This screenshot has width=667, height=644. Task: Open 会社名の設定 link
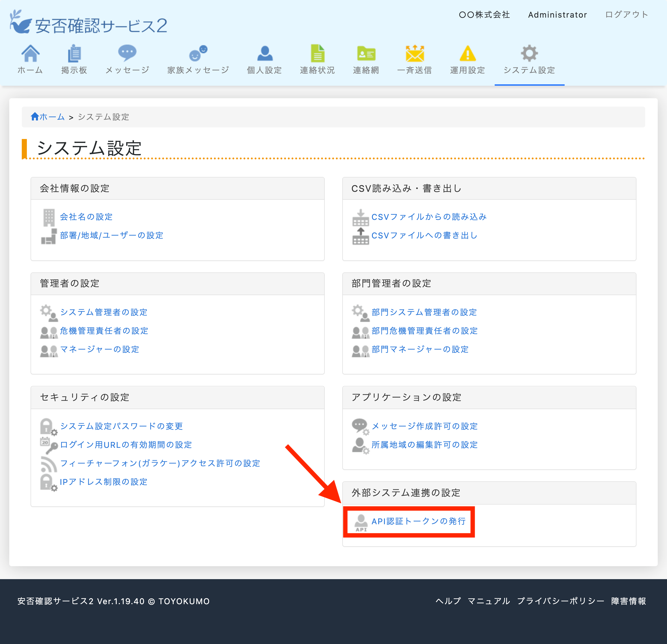[86, 217]
